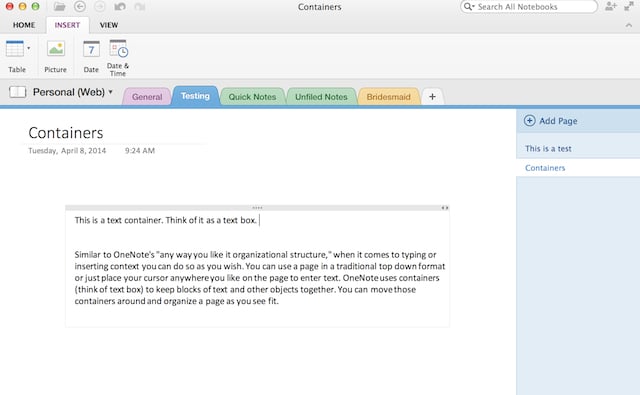The height and width of the screenshot is (395, 640).
Task: Open the Table dropdown arrow
Action: [29, 48]
